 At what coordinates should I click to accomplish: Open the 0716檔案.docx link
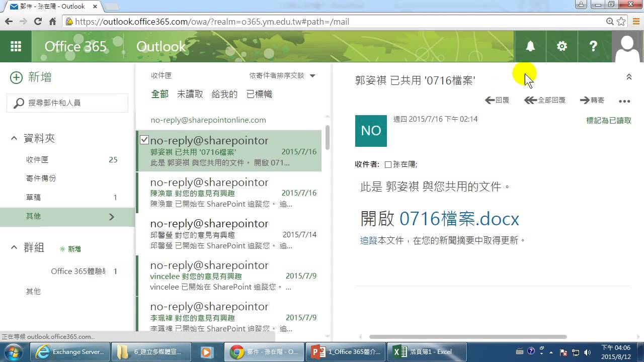pos(459,219)
